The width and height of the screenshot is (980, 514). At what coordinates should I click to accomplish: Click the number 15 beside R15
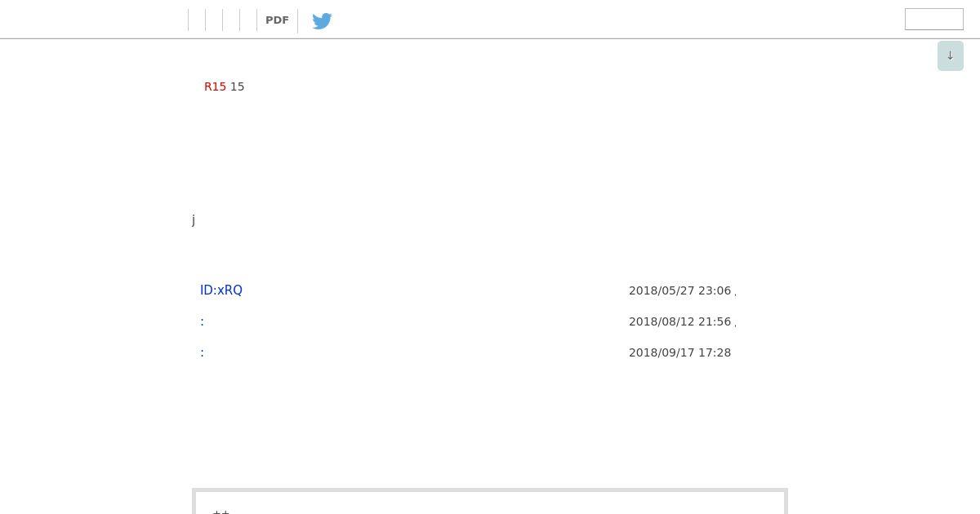(237, 86)
